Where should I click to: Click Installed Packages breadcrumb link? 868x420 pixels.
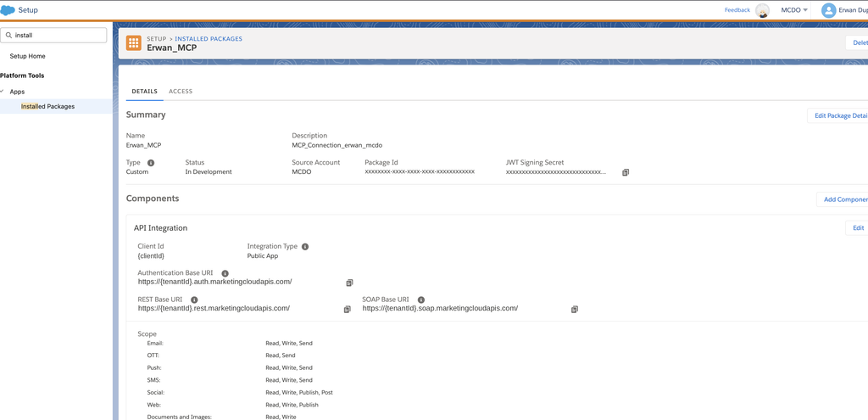[x=209, y=39]
